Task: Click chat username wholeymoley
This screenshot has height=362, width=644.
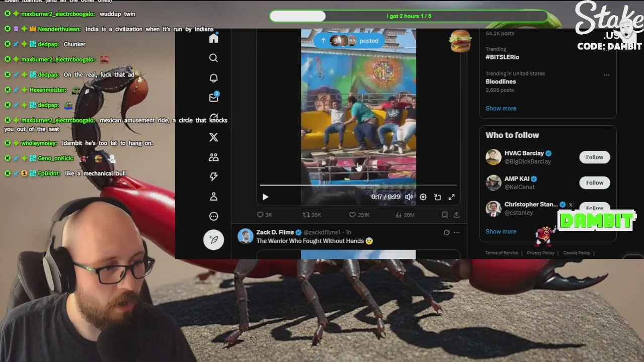Action: (x=39, y=143)
